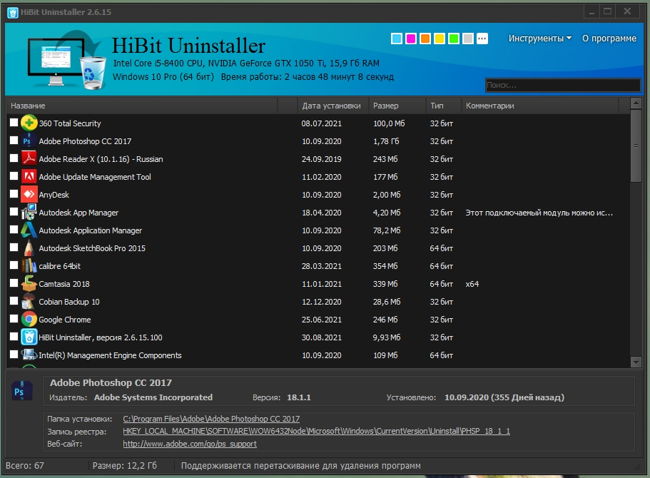
Task: Select the magenta theme color
Action: click(411, 39)
